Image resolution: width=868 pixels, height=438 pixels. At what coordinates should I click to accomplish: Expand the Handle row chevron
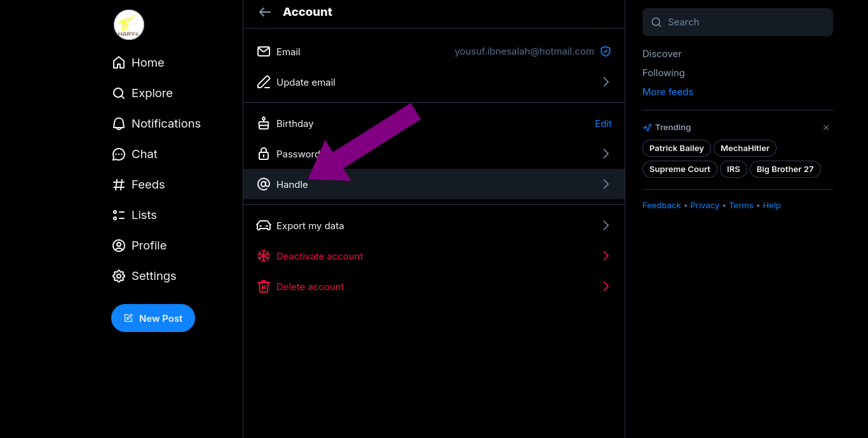click(x=606, y=185)
